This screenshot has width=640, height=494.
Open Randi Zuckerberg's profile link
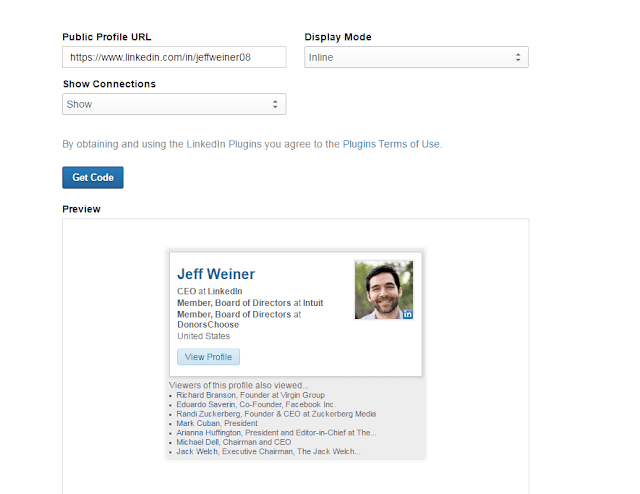pos(208,414)
